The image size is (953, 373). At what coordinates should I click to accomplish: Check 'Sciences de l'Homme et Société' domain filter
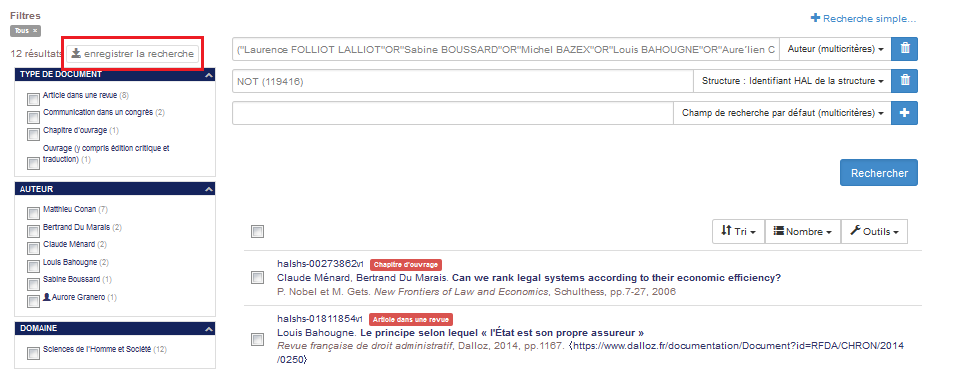point(34,353)
